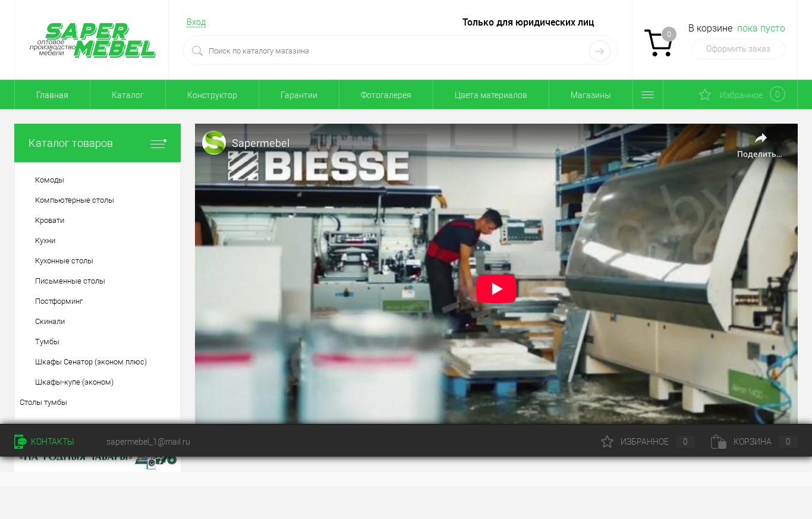Select the Столы тумбы category
Image resolution: width=812 pixels, height=519 pixels.
pyautogui.click(x=43, y=402)
